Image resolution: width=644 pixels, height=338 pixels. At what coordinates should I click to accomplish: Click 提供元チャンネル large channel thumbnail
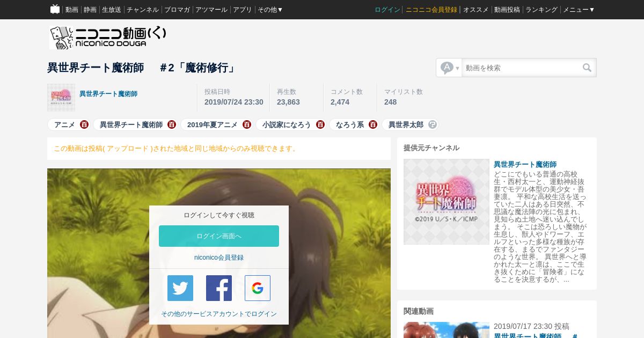(x=447, y=202)
